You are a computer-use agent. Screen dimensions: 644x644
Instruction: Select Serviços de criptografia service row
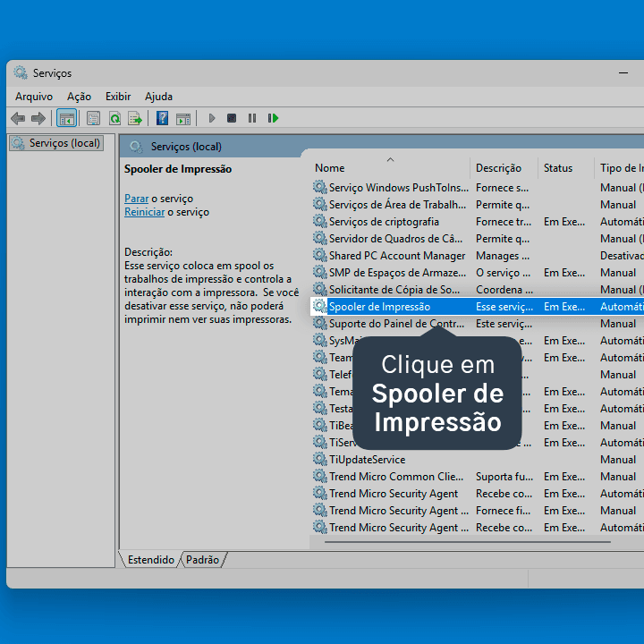tap(478, 222)
